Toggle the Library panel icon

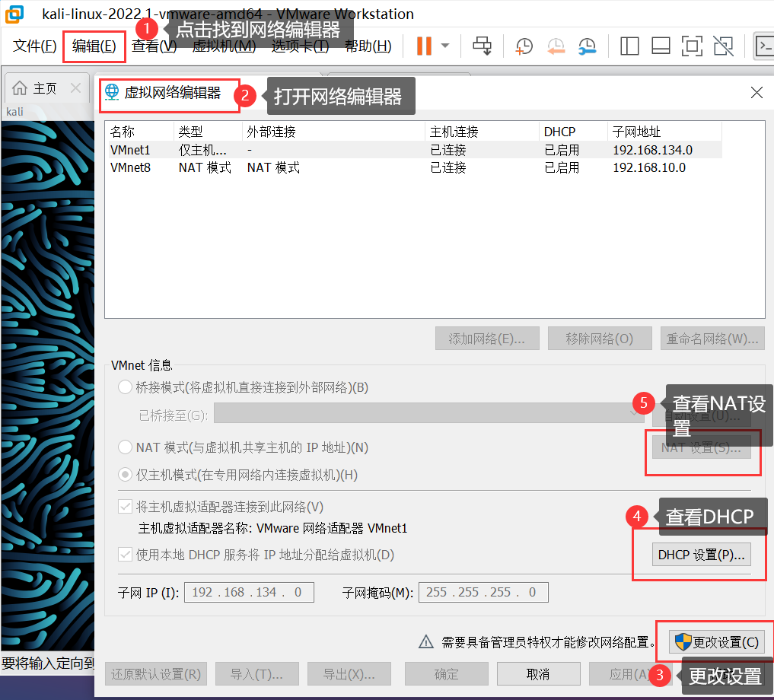click(x=629, y=46)
